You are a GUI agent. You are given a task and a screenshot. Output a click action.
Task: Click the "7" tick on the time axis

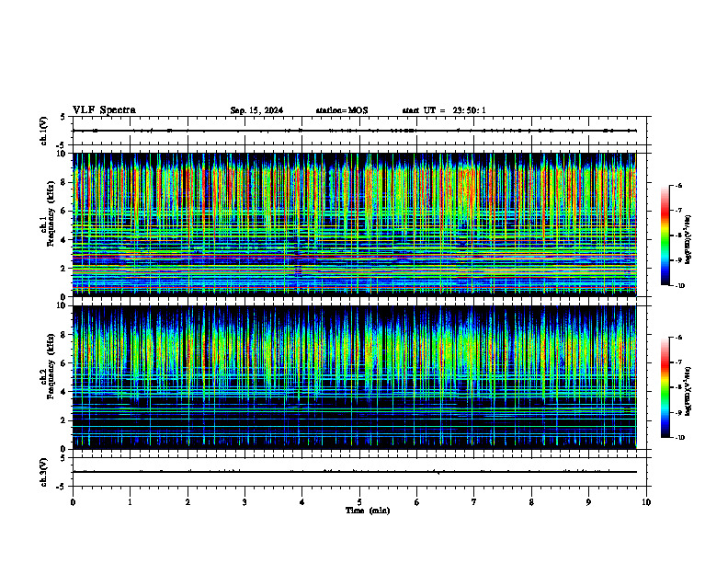(474, 502)
